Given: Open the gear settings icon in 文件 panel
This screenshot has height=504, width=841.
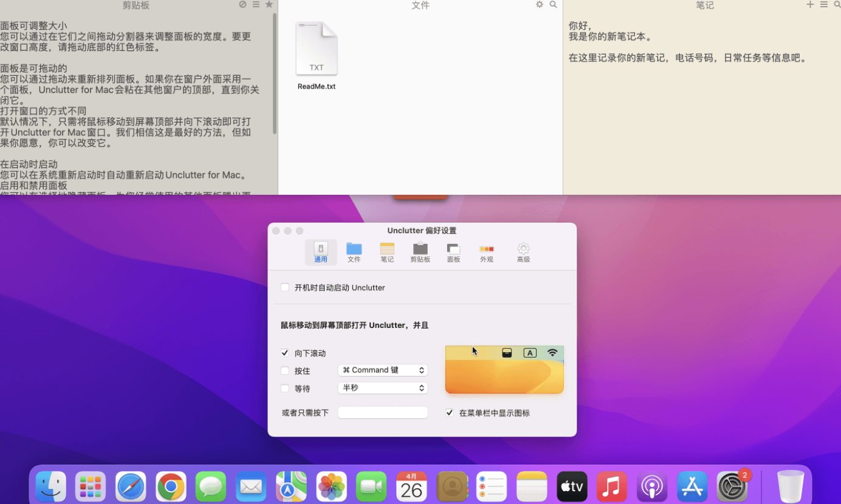Looking at the screenshot, I should pyautogui.click(x=539, y=5).
